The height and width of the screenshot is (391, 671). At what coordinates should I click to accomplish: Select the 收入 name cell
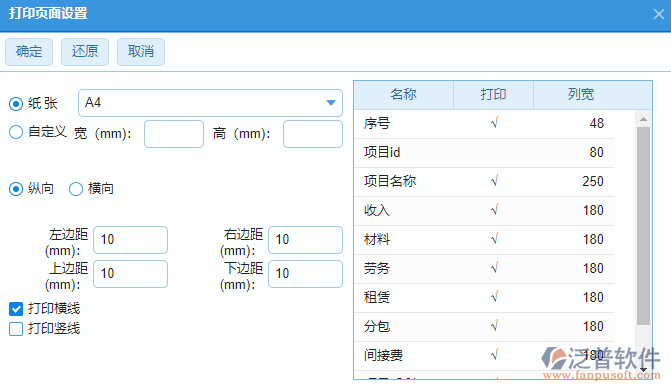pyautogui.click(x=404, y=210)
